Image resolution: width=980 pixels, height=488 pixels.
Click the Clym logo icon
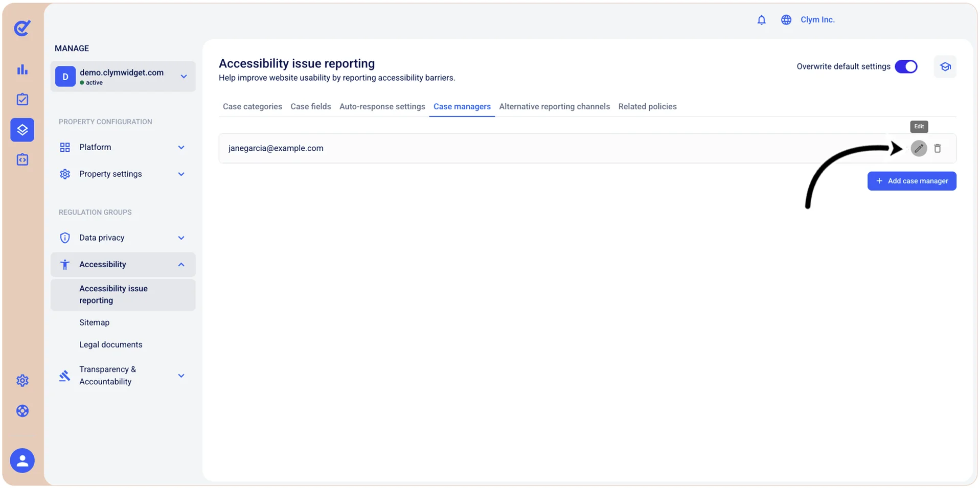point(22,28)
